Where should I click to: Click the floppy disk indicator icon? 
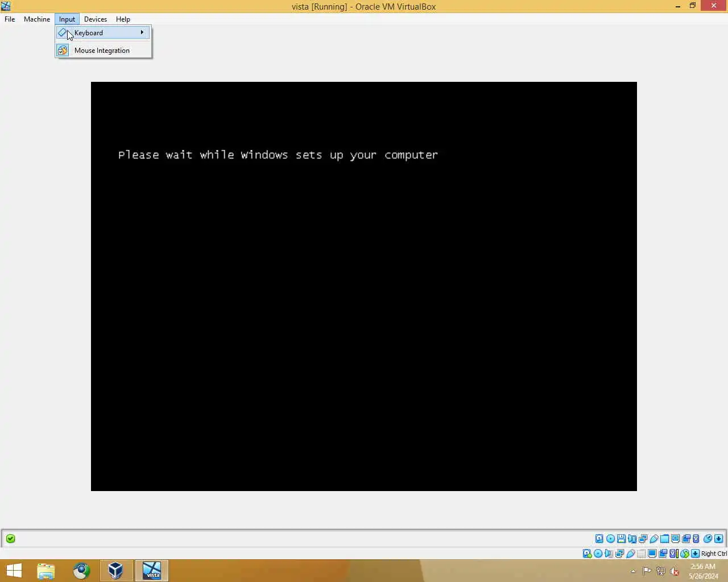621,538
